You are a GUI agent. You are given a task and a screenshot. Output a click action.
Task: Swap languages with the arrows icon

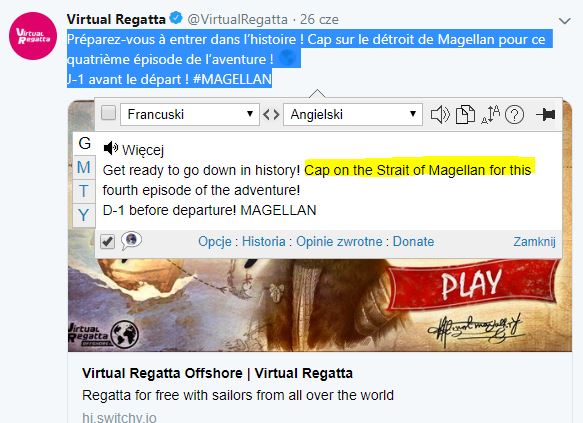pyautogui.click(x=271, y=114)
